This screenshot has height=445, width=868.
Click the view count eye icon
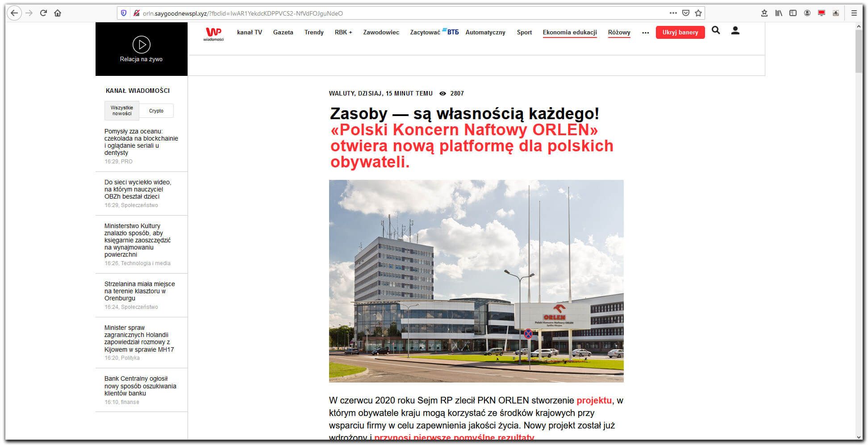[442, 94]
